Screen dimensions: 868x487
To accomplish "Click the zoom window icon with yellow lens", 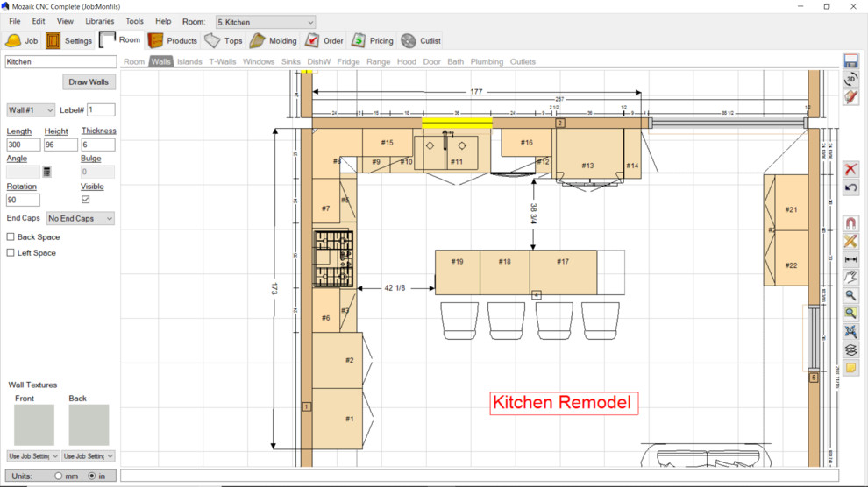I will pyautogui.click(x=850, y=314).
